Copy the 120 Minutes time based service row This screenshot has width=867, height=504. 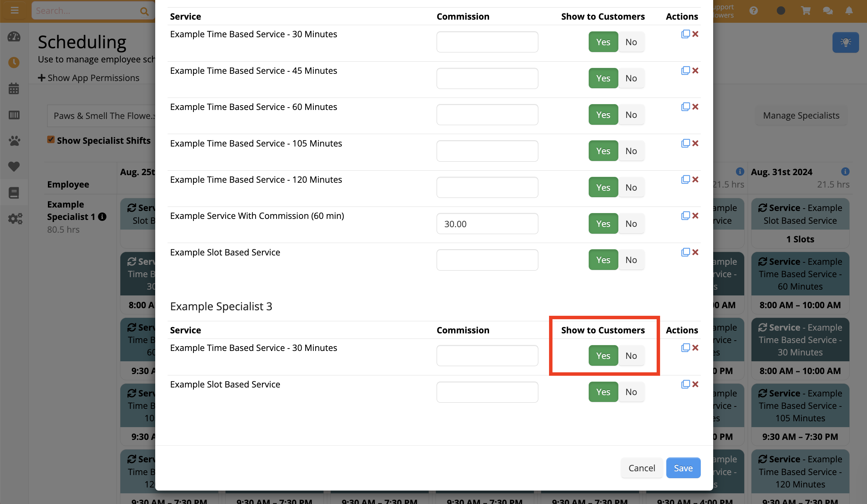click(x=685, y=180)
